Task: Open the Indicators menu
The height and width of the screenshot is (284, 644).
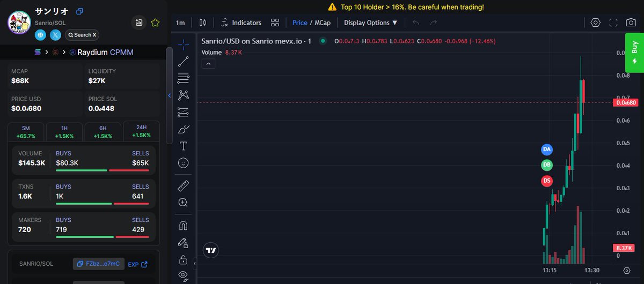Action: click(x=241, y=23)
